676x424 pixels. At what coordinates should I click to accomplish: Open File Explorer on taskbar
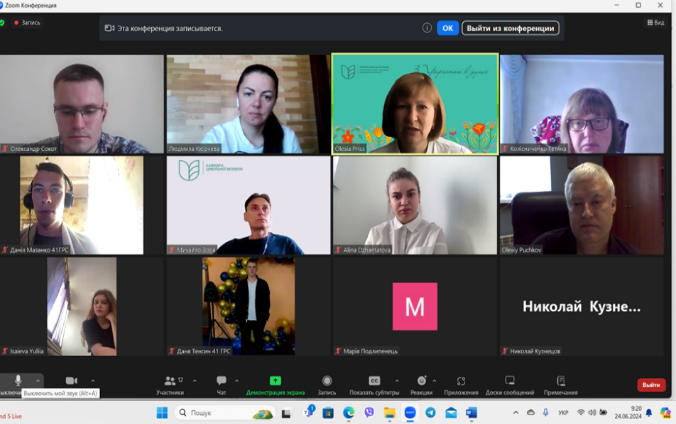pos(389,413)
